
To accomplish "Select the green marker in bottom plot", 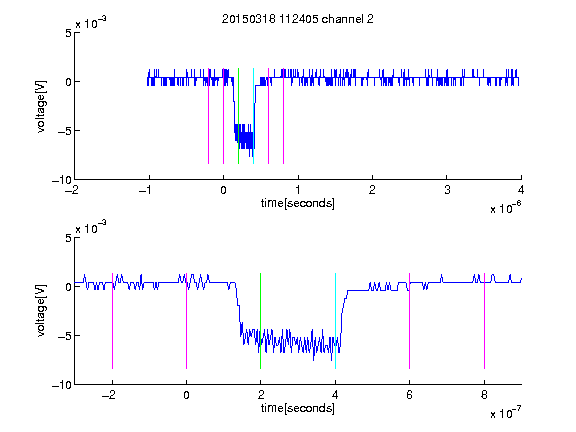I will pyautogui.click(x=260, y=321).
